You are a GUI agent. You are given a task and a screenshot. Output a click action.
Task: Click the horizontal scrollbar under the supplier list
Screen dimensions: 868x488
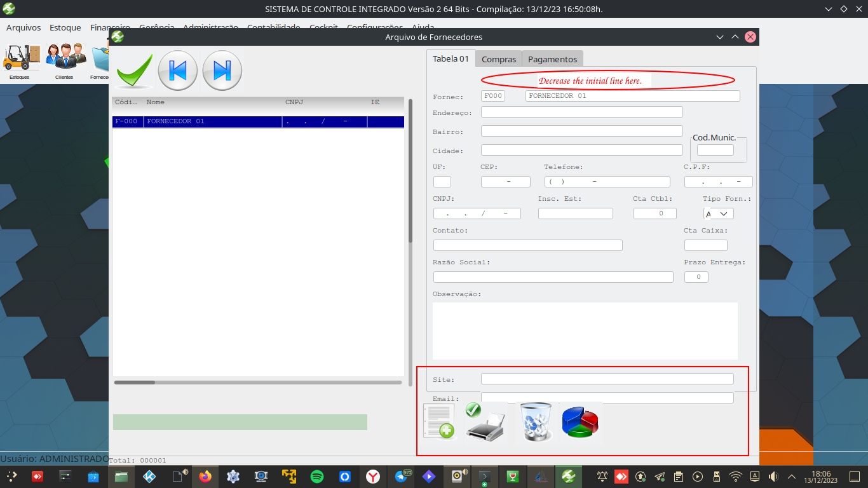(258, 383)
